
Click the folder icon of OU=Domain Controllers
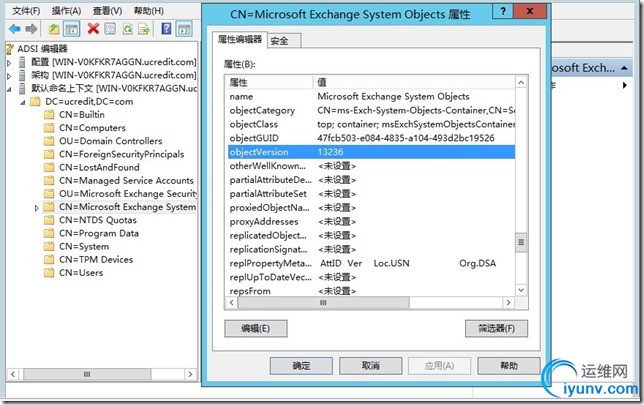point(49,141)
